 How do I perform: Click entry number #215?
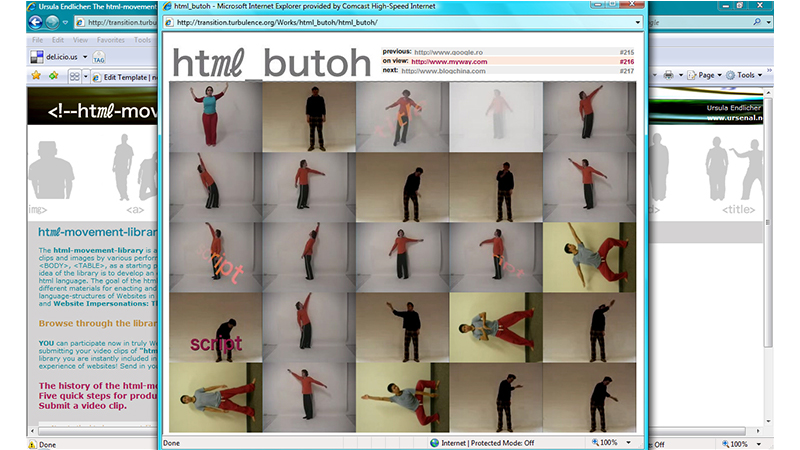[627, 53]
